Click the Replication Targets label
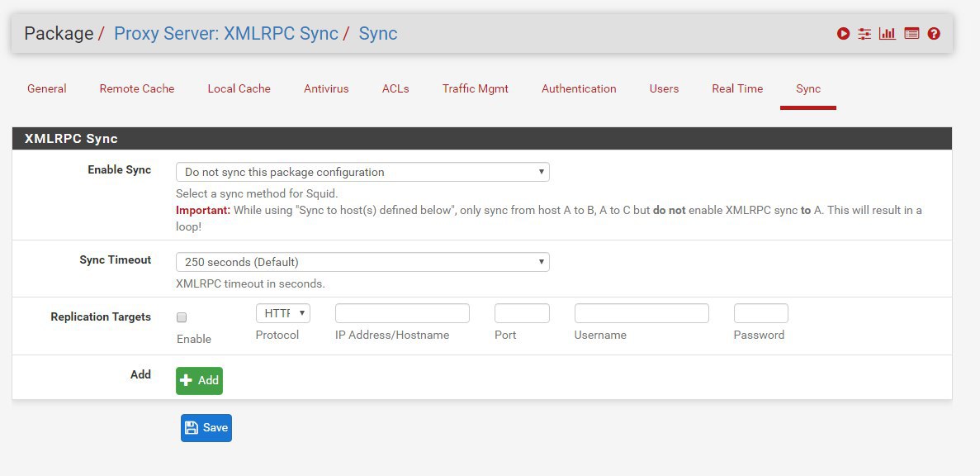Viewport: 980px width, 476px height. pos(101,317)
